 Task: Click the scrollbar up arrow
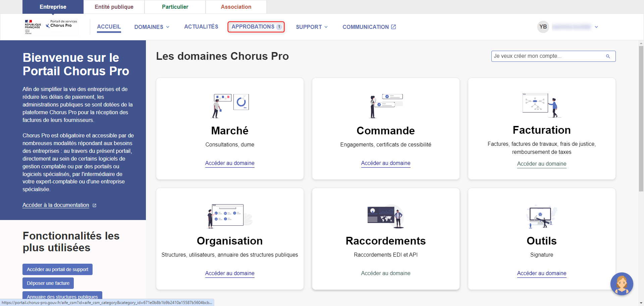(641, 43)
